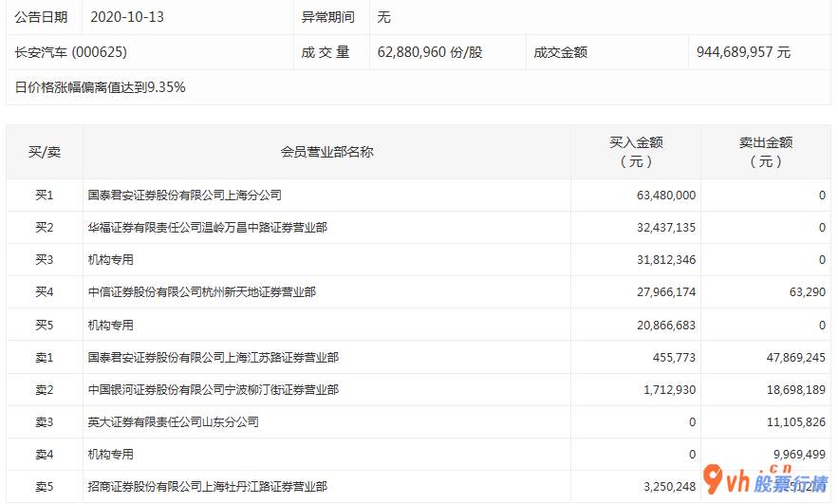Image resolution: width=838 pixels, height=504 pixels.
Task: Select the 买1 row label
Action: (45, 196)
